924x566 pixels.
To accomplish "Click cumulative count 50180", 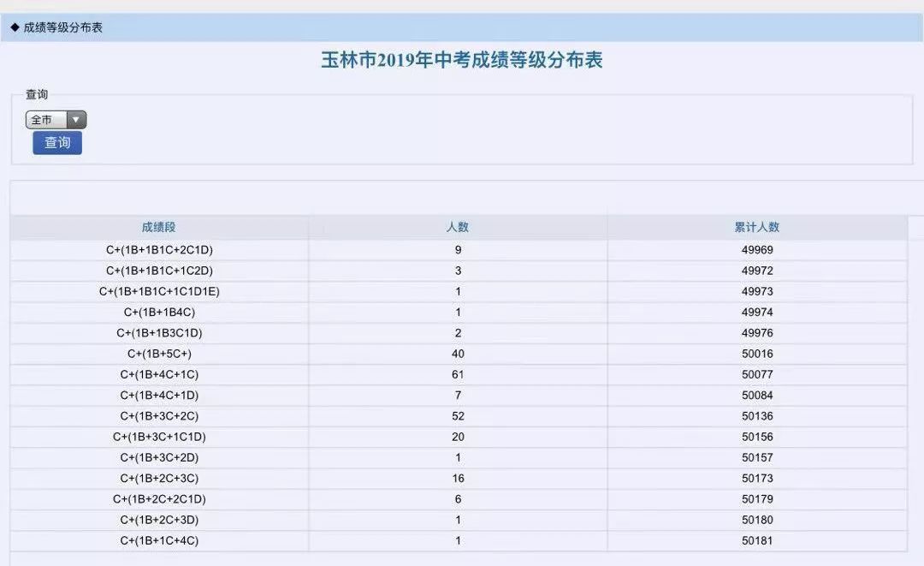I will click(x=757, y=520).
